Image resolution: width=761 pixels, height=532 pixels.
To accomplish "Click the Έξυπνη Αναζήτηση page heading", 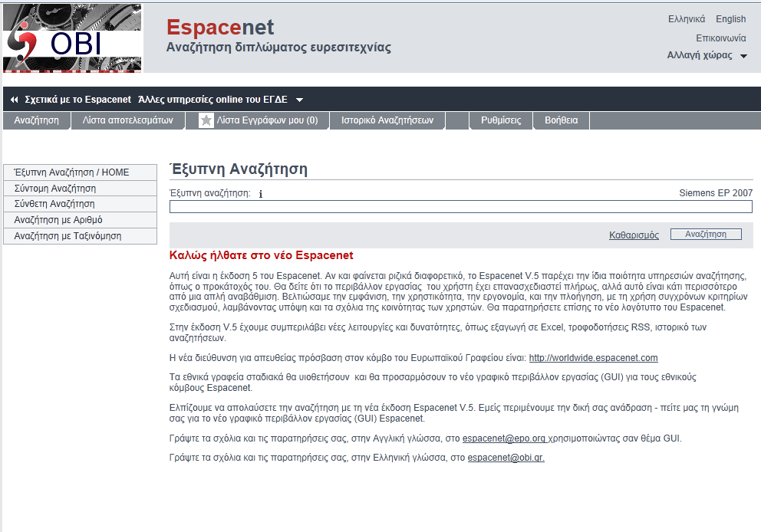I will (239, 169).
